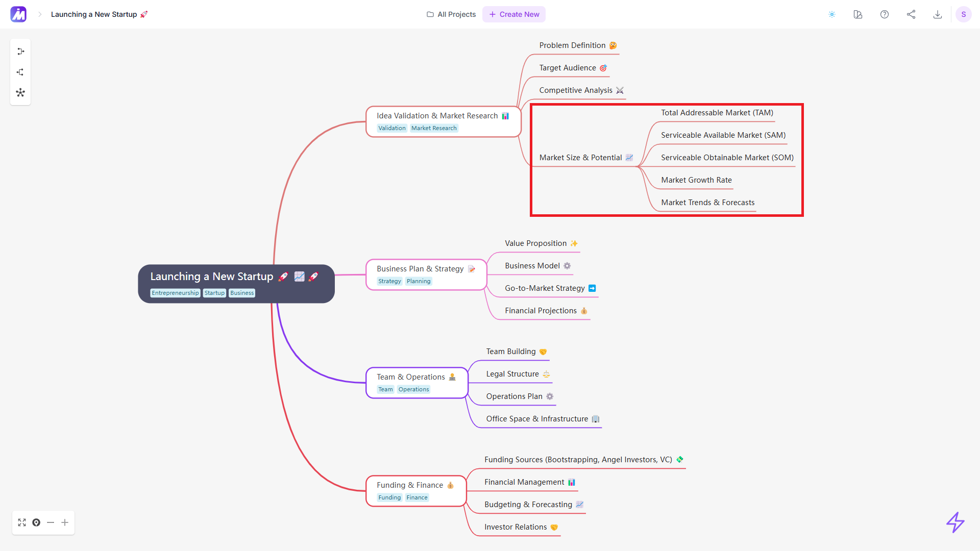Click the share node icon in sidebar

[x=19, y=72]
